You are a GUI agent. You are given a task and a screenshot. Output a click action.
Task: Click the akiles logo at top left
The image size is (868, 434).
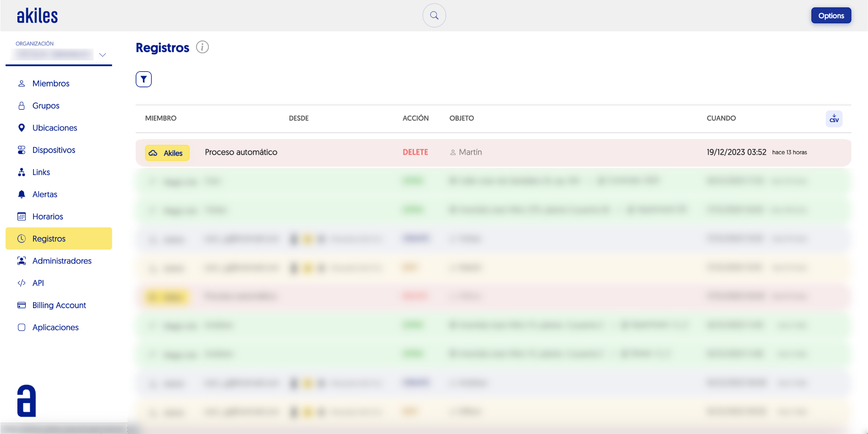click(x=37, y=16)
